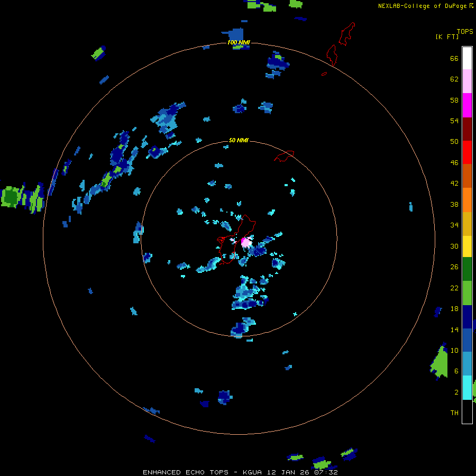The height and width of the screenshot is (476, 476).
Task: Click the 30 legend value
Action: point(454,246)
